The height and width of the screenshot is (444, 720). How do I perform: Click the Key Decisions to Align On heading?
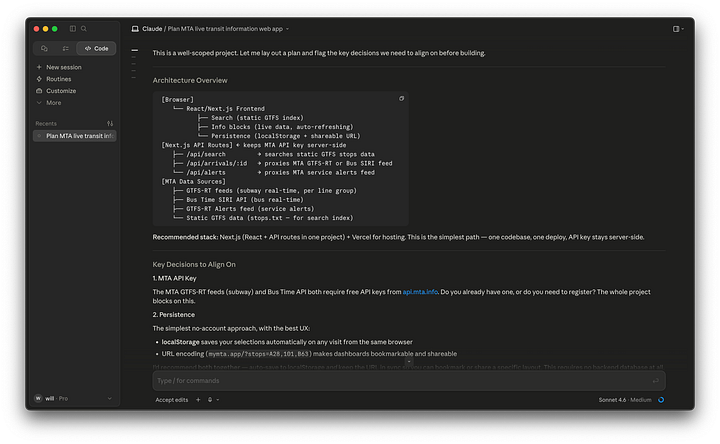click(x=194, y=264)
